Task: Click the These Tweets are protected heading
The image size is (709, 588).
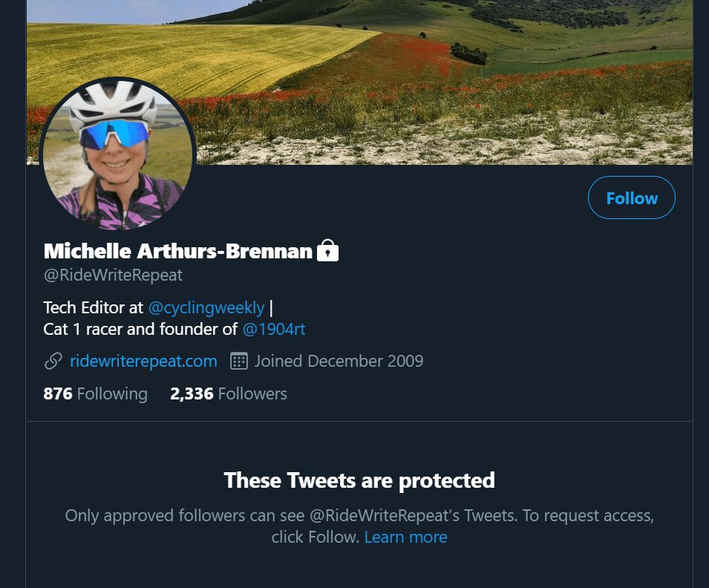Action: [x=359, y=480]
